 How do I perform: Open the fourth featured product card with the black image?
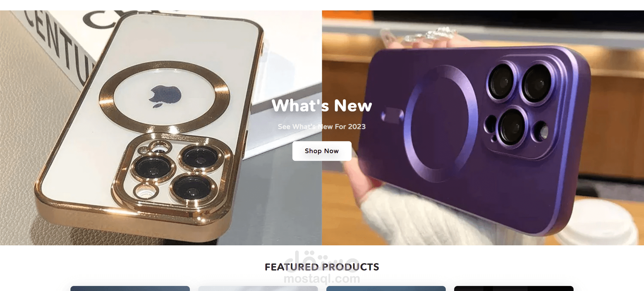514,288
